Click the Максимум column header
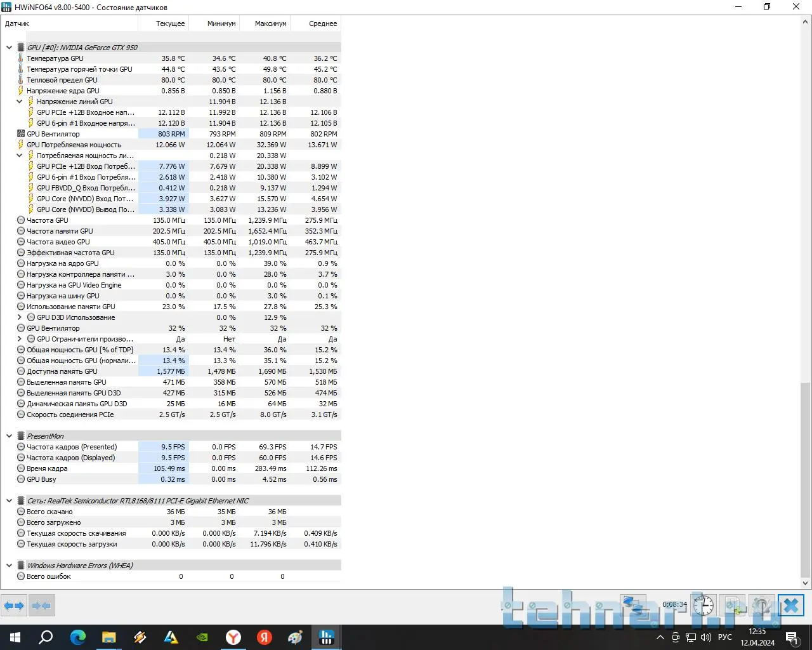 tap(265, 23)
